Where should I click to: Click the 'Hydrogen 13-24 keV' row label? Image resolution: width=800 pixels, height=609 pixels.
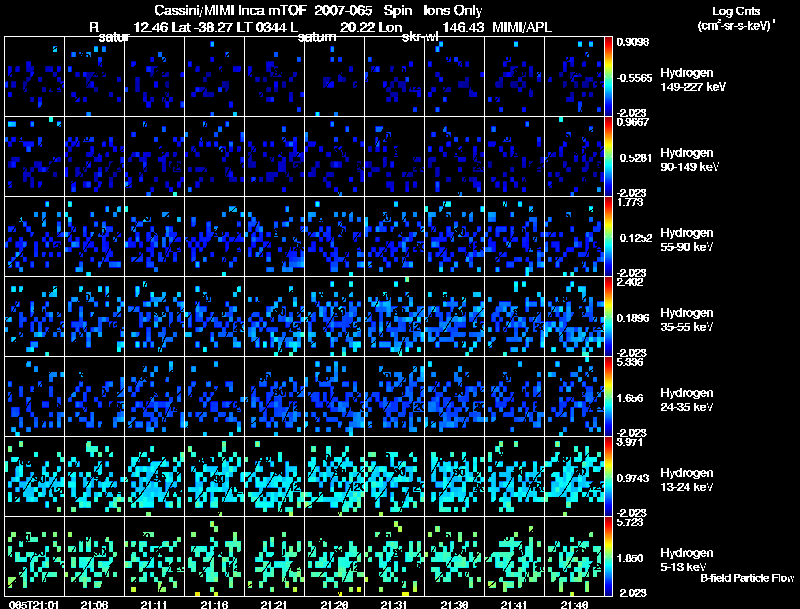687,480
